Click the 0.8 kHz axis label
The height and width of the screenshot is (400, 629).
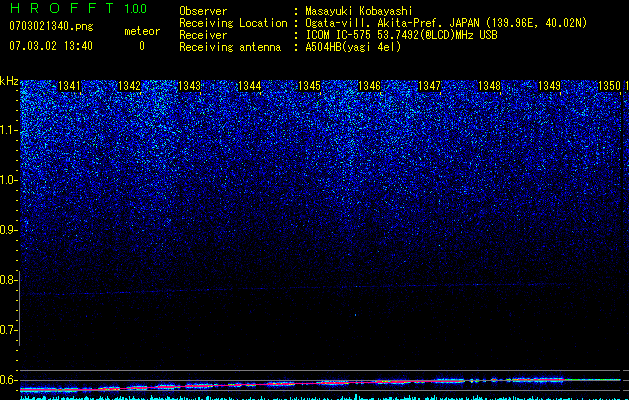[9, 280]
